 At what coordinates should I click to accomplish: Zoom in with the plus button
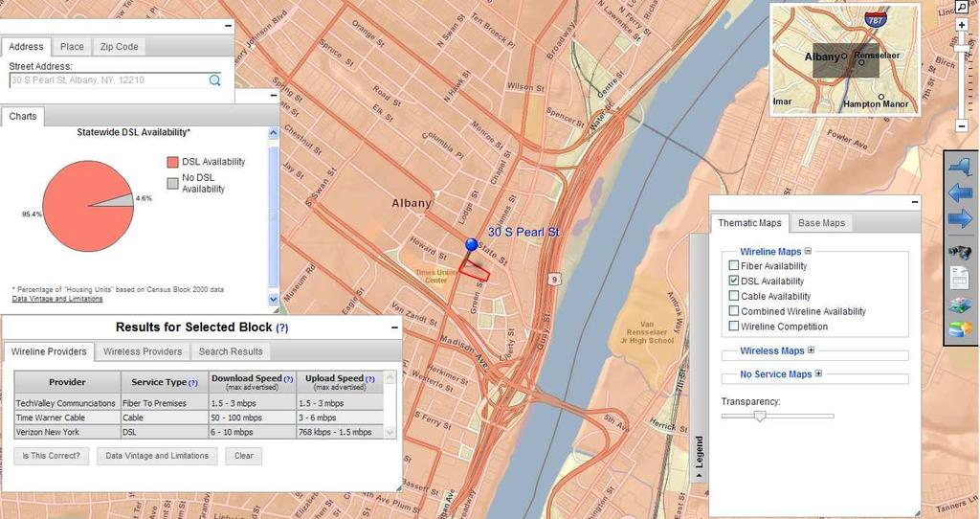[962, 25]
